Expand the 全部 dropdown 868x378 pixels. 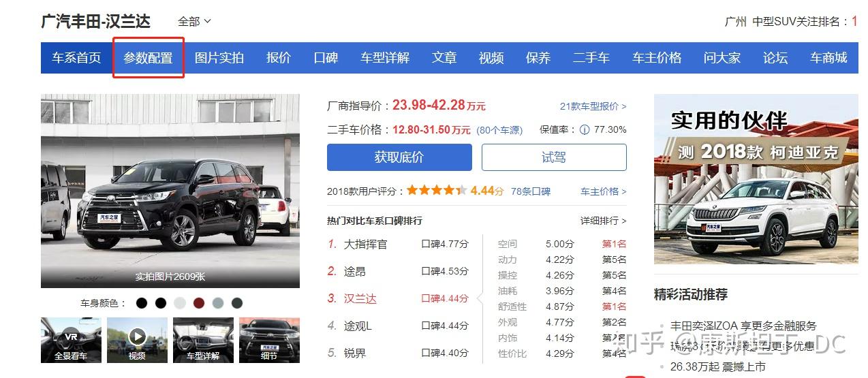point(195,22)
